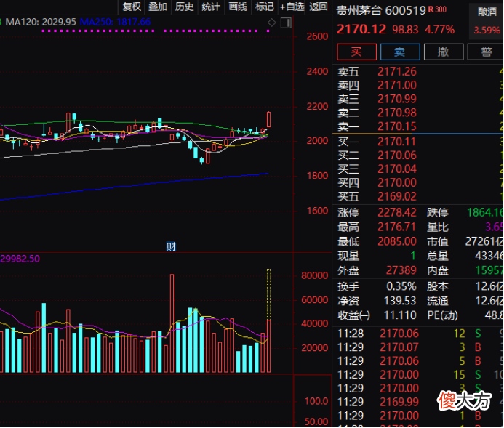The height and width of the screenshot is (428, 504).
Task: Click the MA120: 2029.95 indicator label
Action: coord(41,22)
